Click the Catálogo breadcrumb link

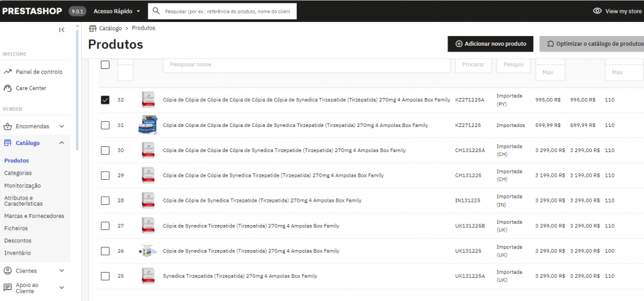point(111,28)
